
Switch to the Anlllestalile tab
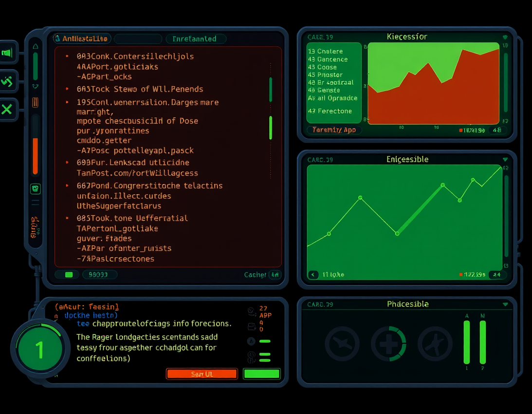82,38
